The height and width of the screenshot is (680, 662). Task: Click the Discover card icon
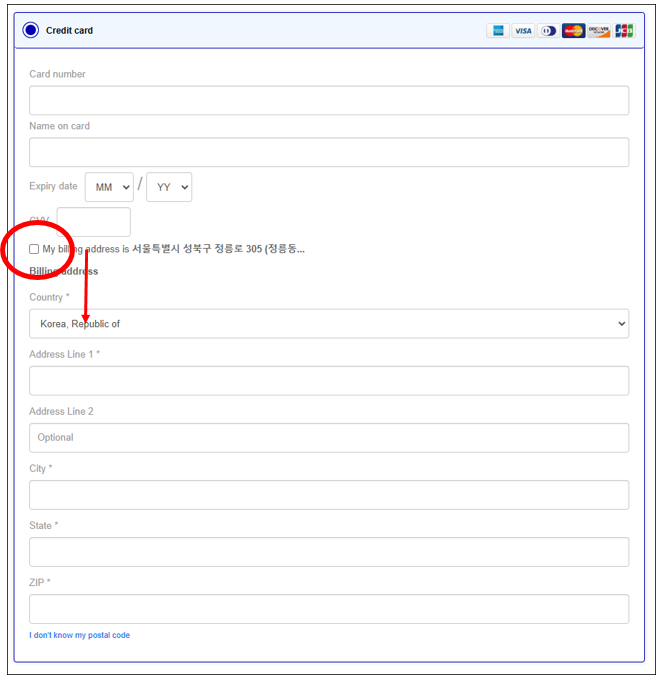599,31
